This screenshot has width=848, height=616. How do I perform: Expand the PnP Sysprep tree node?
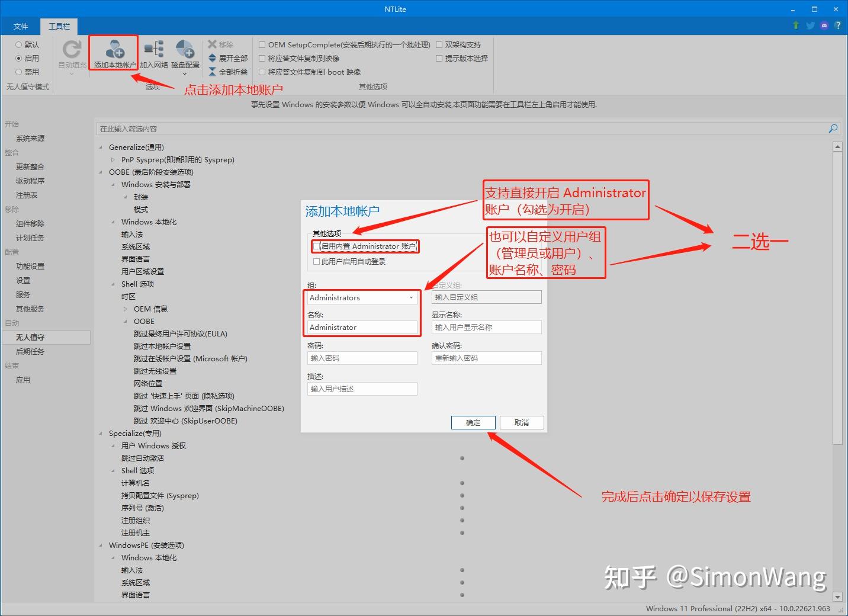(x=113, y=159)
